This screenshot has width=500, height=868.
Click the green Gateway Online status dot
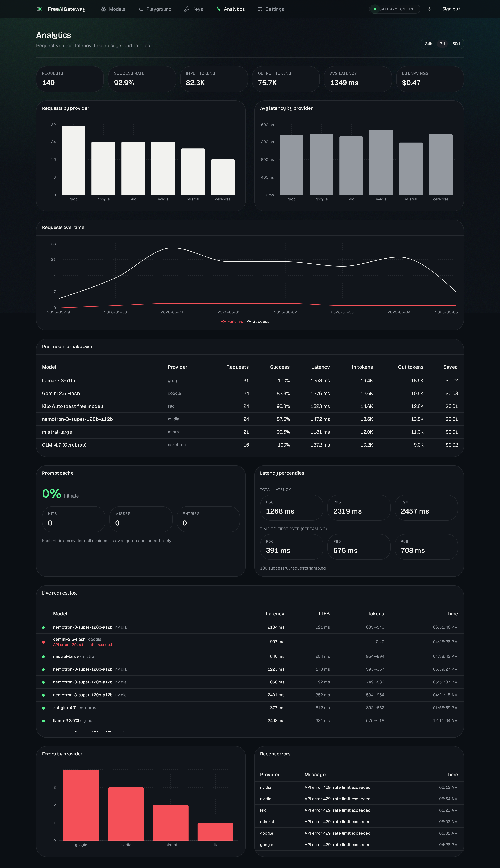pyautogui.click(x=375, y=9)
